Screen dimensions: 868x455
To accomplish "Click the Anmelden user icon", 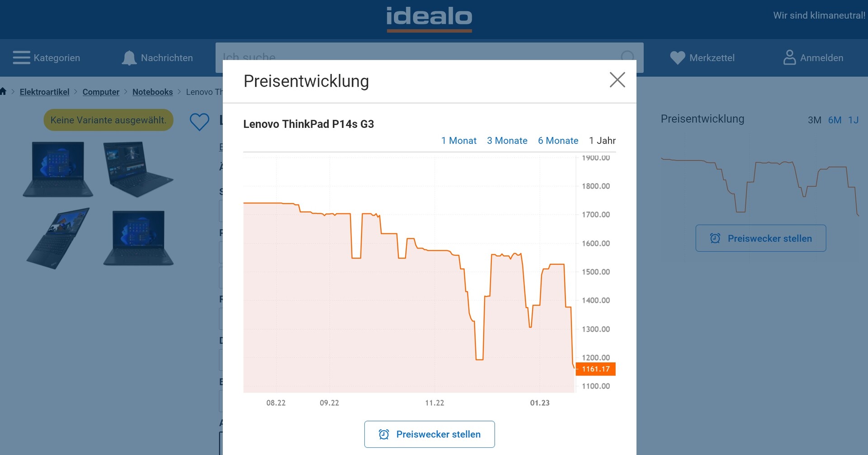I will click(789, 57).
